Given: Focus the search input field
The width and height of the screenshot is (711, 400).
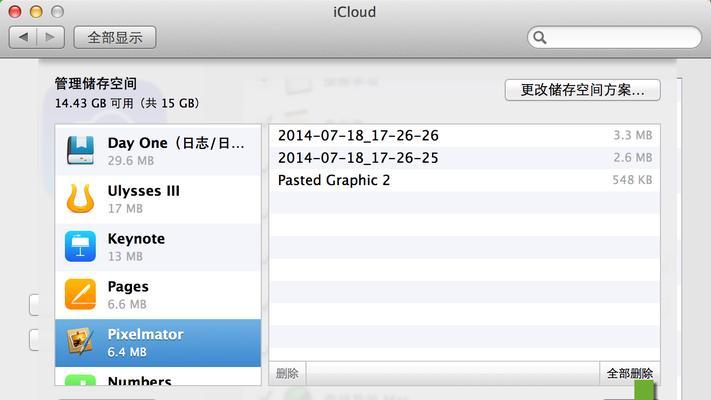Looking at the screenshot, I should coord(614,37).
